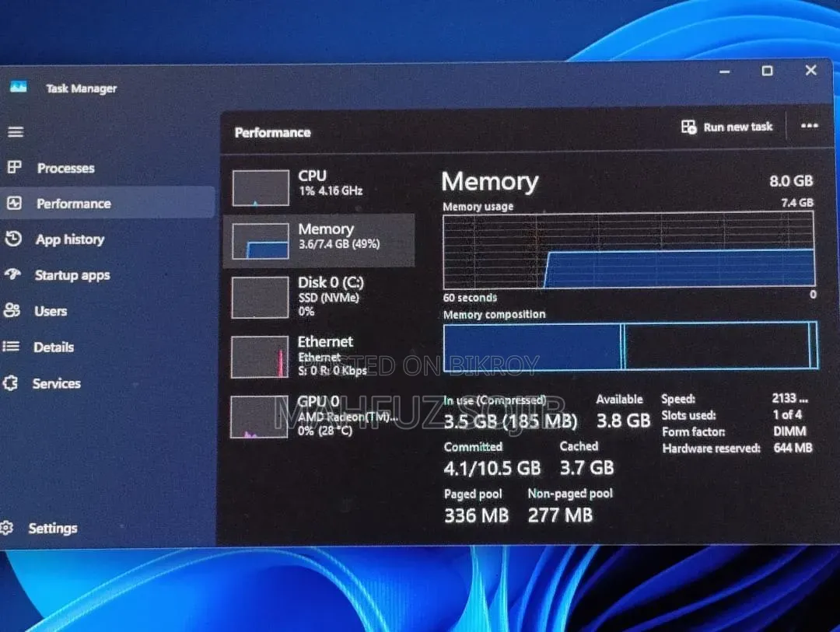Click the Services puzzle-gear icon
The width and height of the screenshot is (840, 632).
click(x=10, y=383)
